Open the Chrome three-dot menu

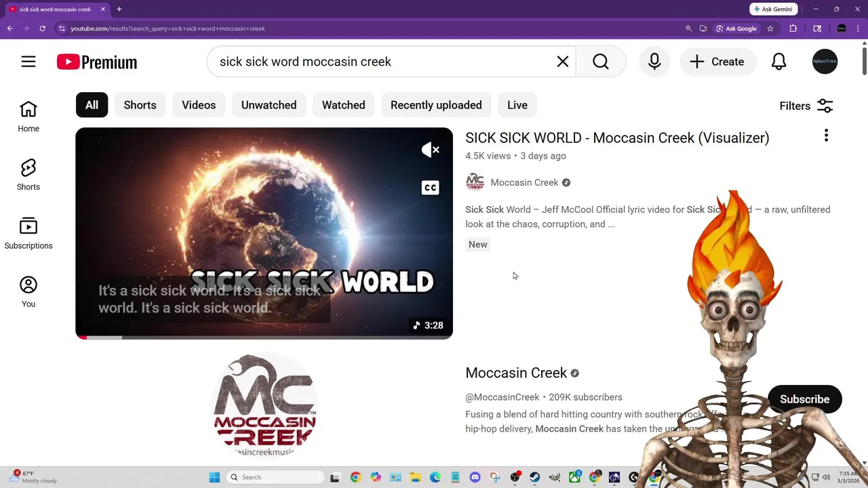[859, 28]
